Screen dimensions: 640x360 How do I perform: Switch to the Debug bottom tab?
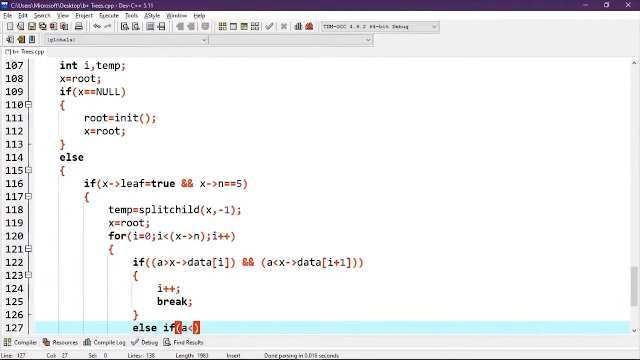pyautogui.click(x=145, y=342)
